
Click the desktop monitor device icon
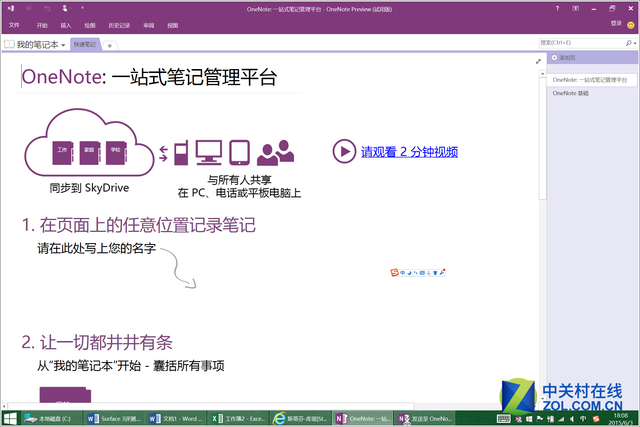coord(209,152)
